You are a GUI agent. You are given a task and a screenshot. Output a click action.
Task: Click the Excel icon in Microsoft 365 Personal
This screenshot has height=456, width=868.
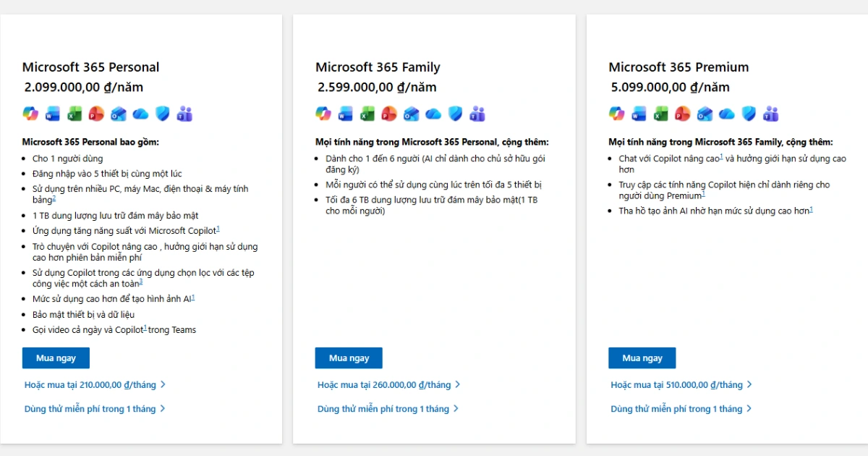tap(75, 114)
